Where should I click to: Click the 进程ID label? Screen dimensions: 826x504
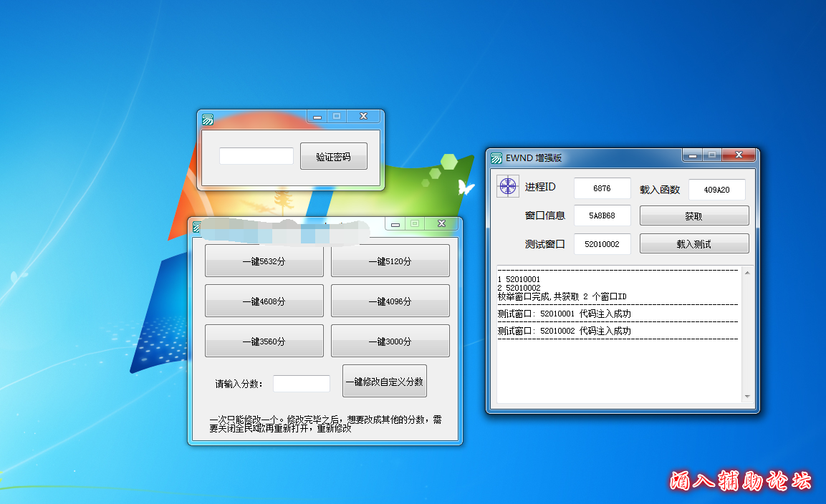pos(540,187)
